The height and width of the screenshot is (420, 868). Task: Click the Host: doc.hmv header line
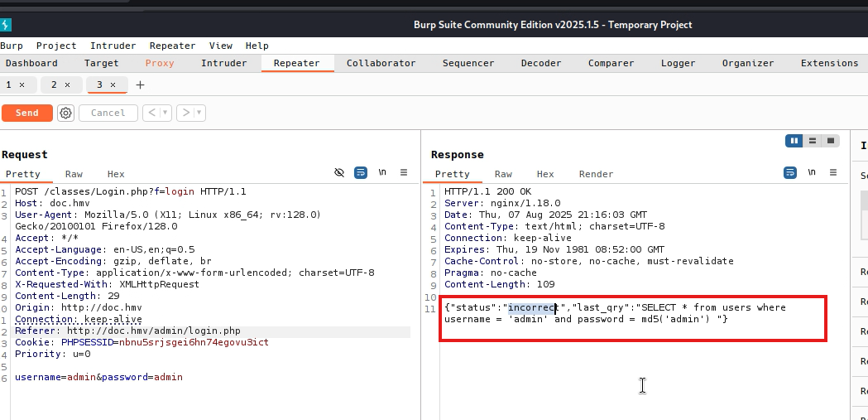pos(52,203)
